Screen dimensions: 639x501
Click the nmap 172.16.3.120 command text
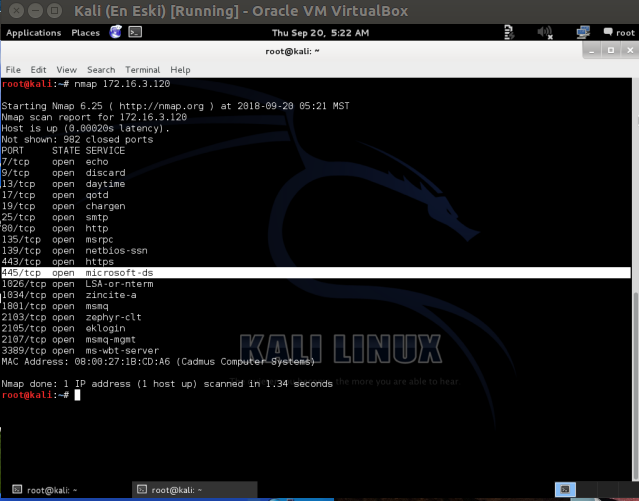(122, 84)
